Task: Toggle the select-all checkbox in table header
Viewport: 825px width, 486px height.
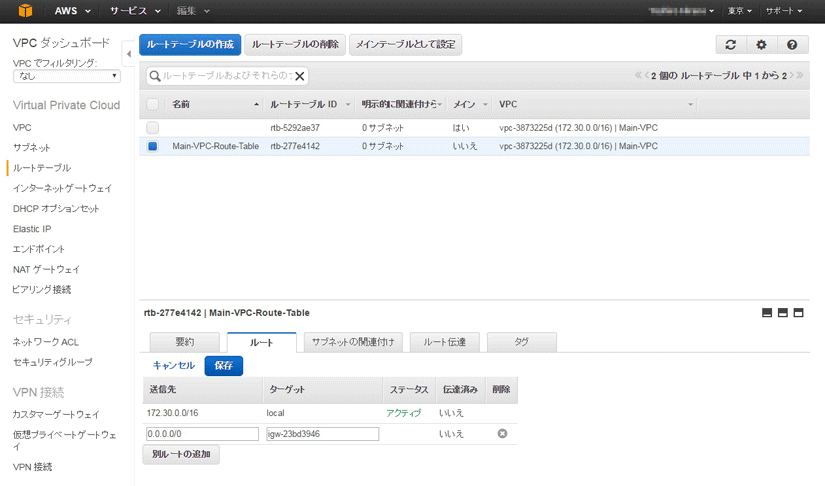Action: tap(153, 104)
